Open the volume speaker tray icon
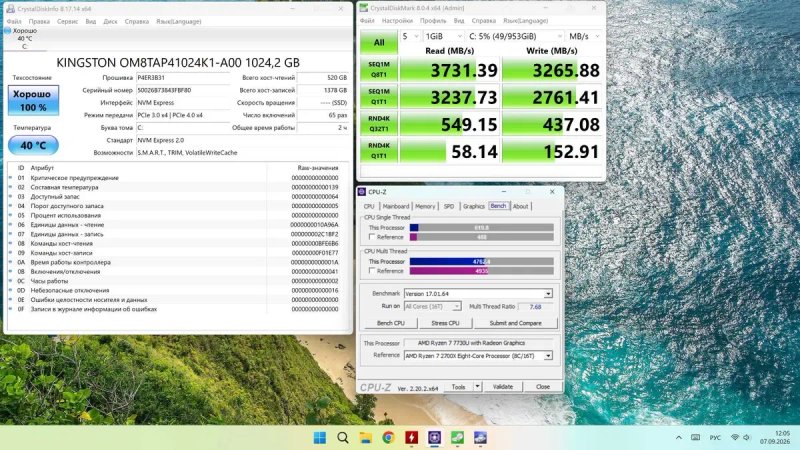 (746, 438)
